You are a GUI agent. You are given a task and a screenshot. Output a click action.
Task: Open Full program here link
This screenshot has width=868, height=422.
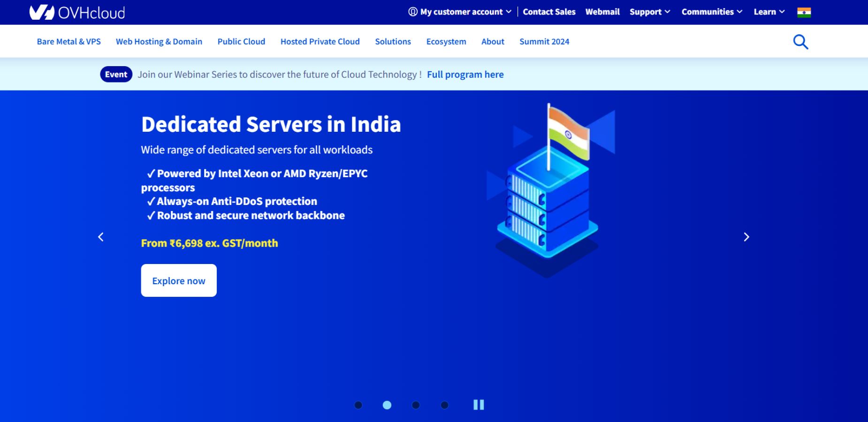(465, 74)
